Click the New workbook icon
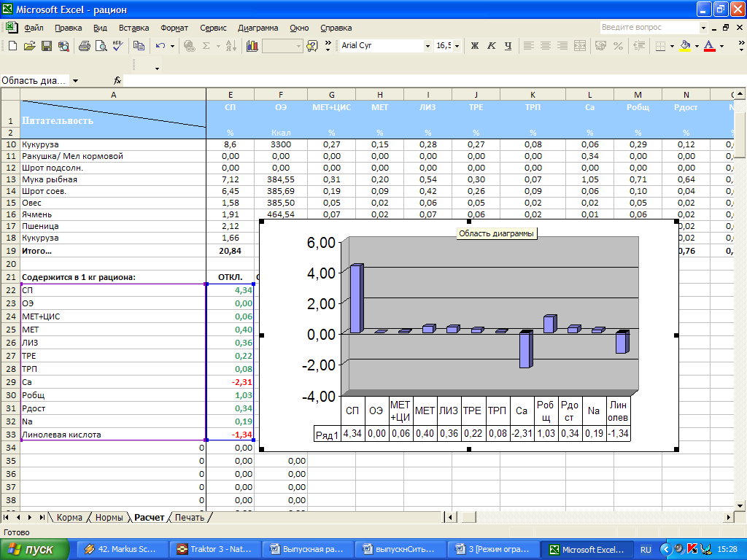The height and width of the screenshot is (560, 747). 12,46
